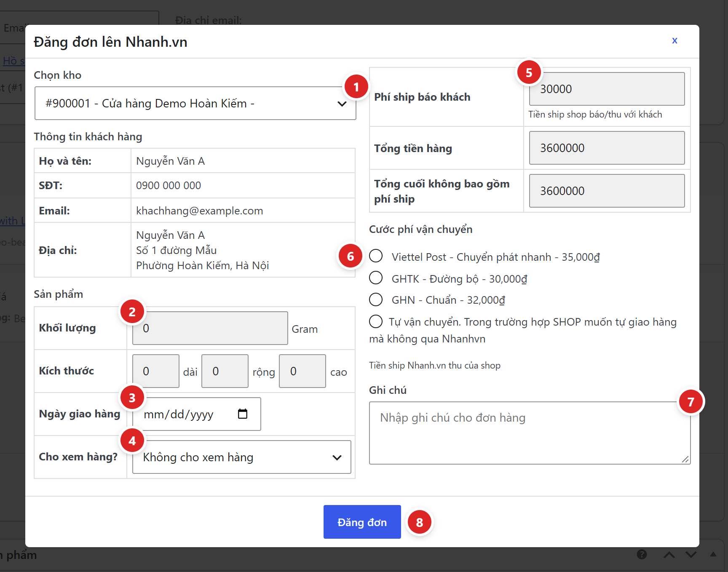Focus the dài length dimension field

click(156, 371)
